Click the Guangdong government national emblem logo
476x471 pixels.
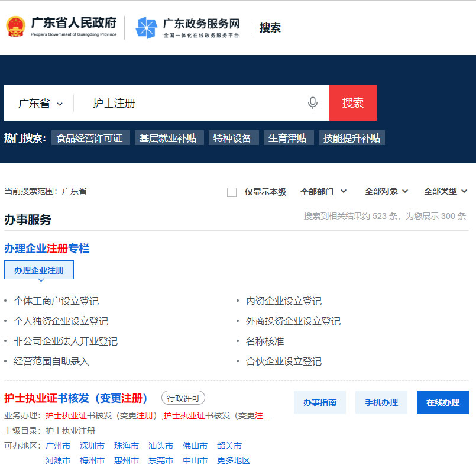point(15,27)
